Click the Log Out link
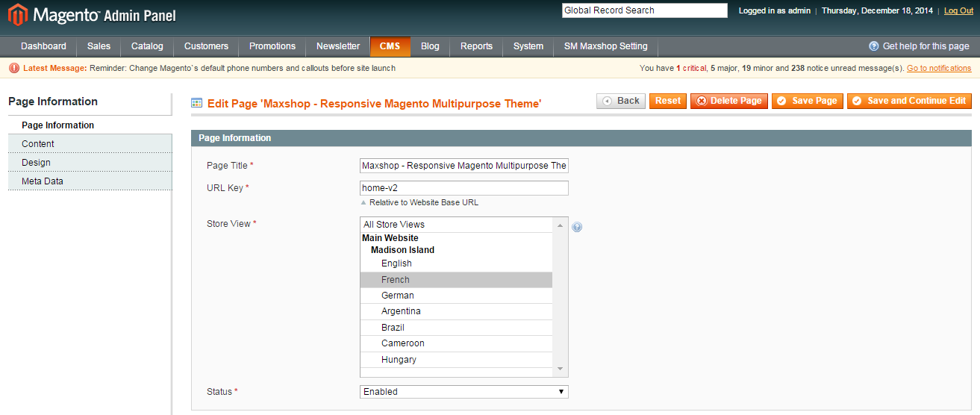This screenshot has height=415, width=980. (958, 10)
